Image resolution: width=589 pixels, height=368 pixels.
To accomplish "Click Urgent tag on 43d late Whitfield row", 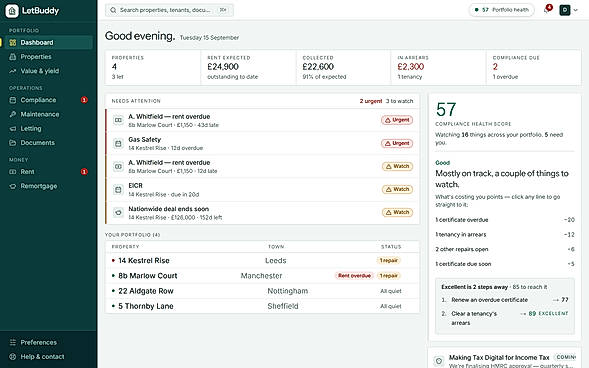I will coord(397,120).
